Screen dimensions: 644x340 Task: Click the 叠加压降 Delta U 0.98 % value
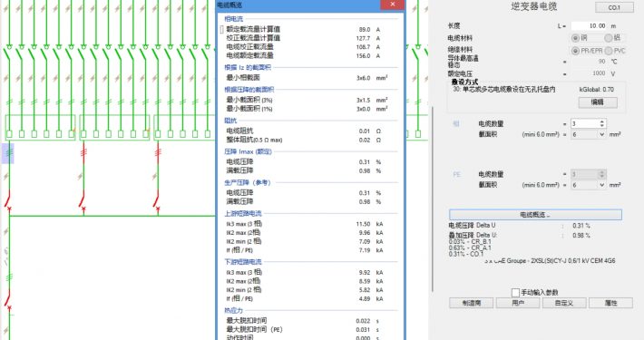point(581,236)
